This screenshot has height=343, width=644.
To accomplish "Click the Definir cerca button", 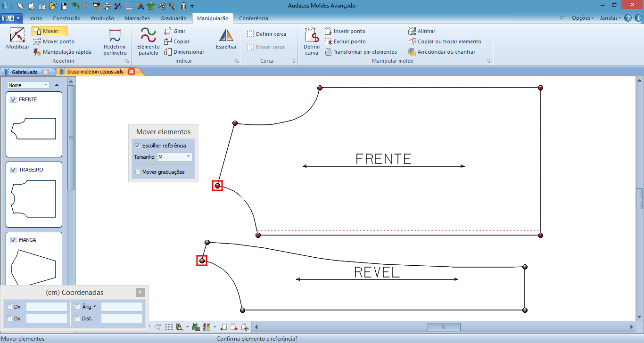I will pos(266,34).
